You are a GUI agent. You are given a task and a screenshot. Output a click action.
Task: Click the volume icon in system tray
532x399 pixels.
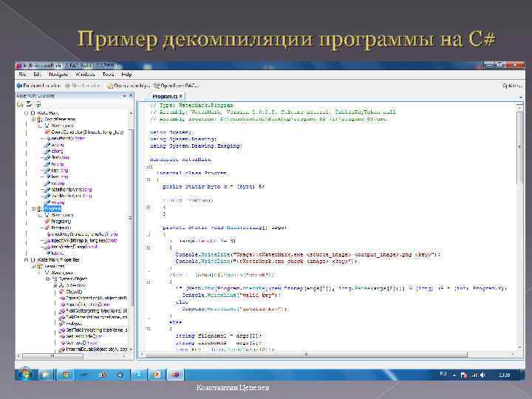(x=482, y=375)
